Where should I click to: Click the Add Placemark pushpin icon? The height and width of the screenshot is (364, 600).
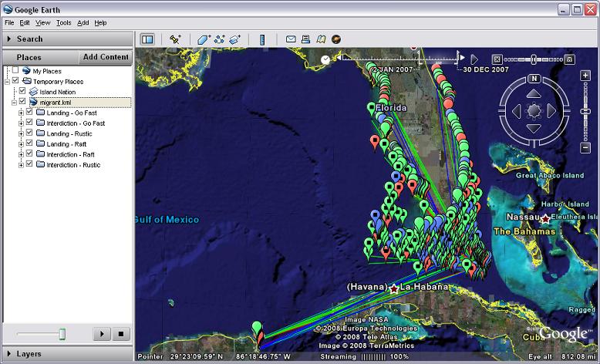point(175,39)
